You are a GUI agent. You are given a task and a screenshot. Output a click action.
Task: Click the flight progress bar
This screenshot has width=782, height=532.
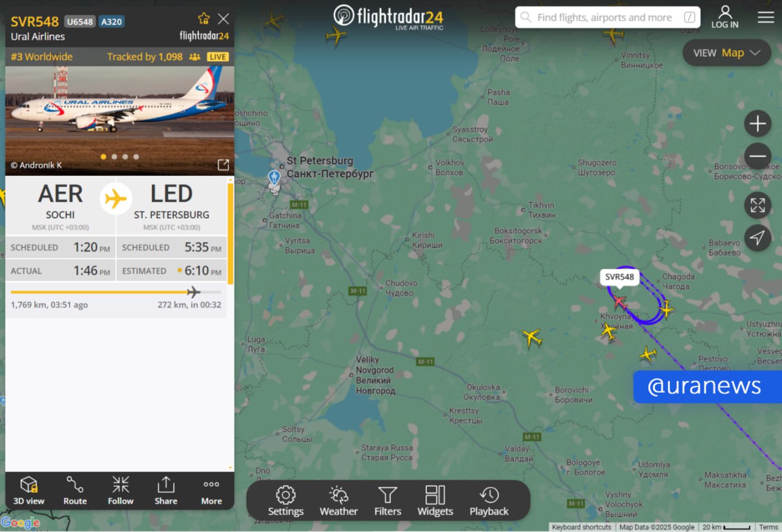click(116, 292)
